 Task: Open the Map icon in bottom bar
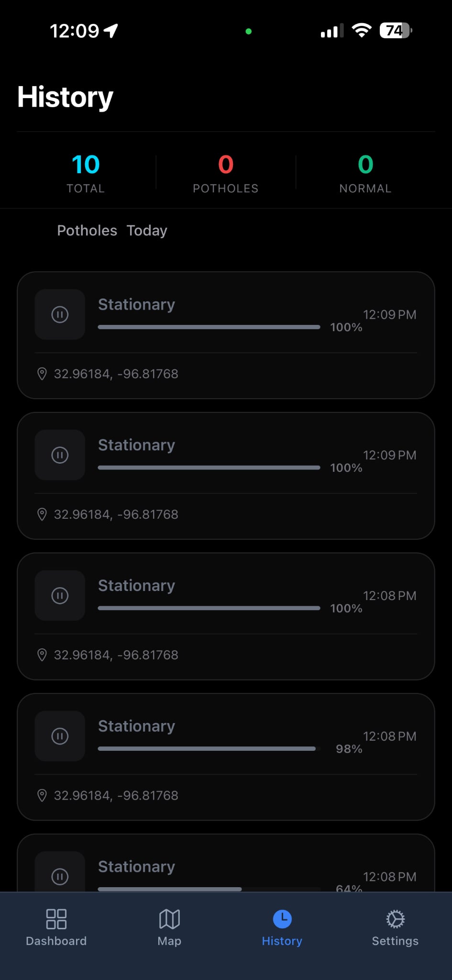169,919
